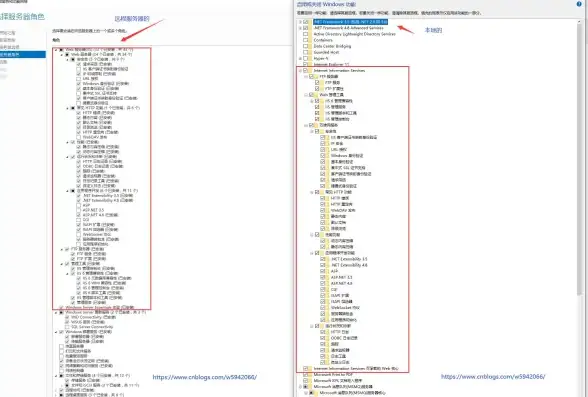
Task: Select the Internet Information Services folder icon
Action: [x=311, y=70]
